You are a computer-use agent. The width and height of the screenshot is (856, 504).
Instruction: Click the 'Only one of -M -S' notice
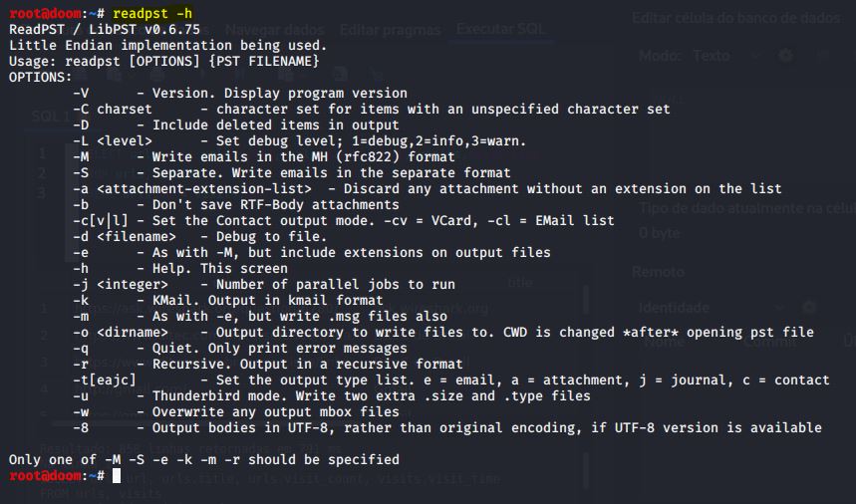[203, 459]
